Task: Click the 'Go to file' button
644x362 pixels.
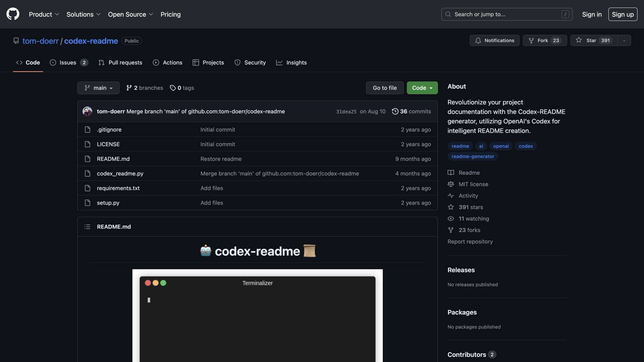Action: click(x=384, y=87)
